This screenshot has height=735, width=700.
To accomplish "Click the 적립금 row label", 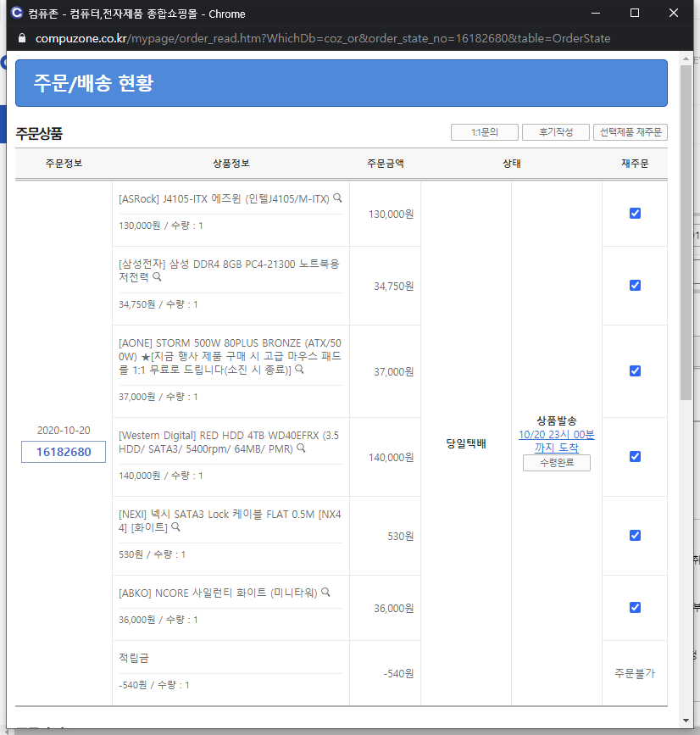I will point(134,658).
